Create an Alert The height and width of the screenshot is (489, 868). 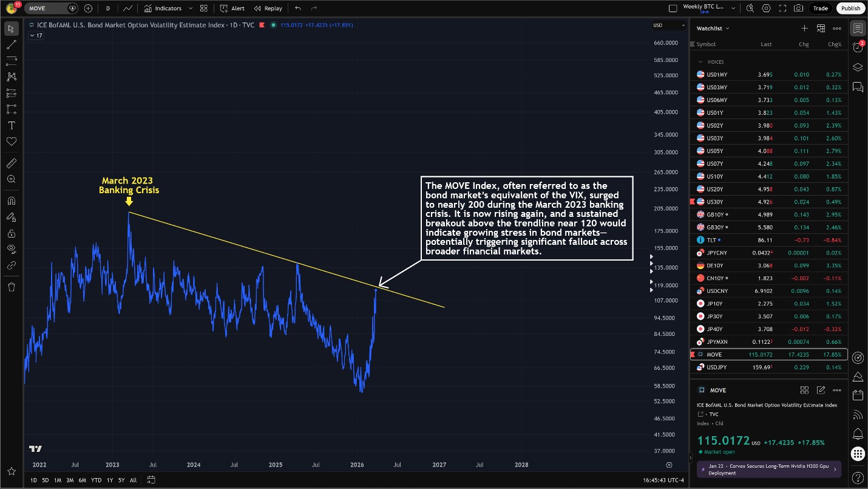tap(232, 9)
